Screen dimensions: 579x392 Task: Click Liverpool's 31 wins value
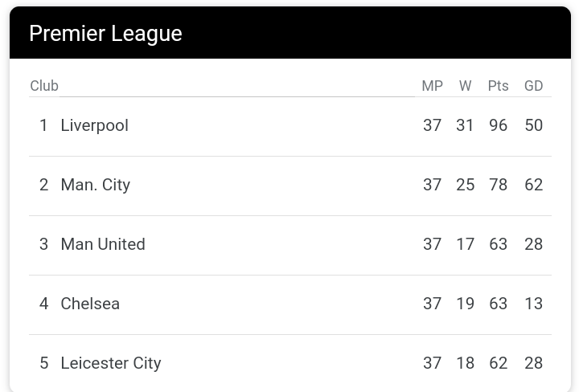(x=465, y=125)
